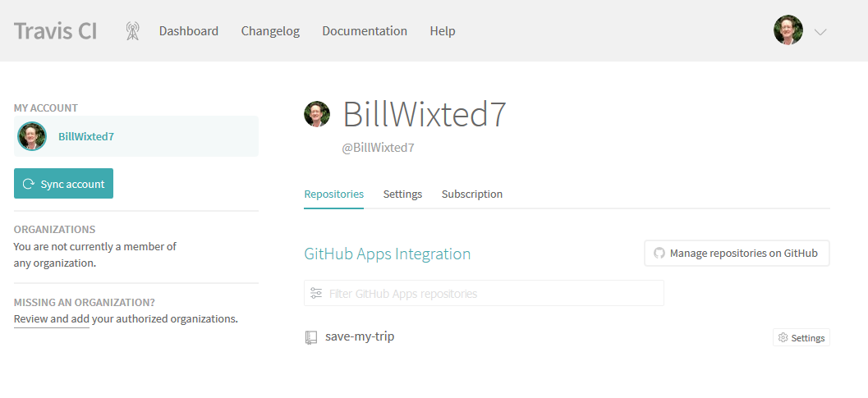Switch to the Subscription tab
Screen dimensions: 868x398
[x=472, y=194]
